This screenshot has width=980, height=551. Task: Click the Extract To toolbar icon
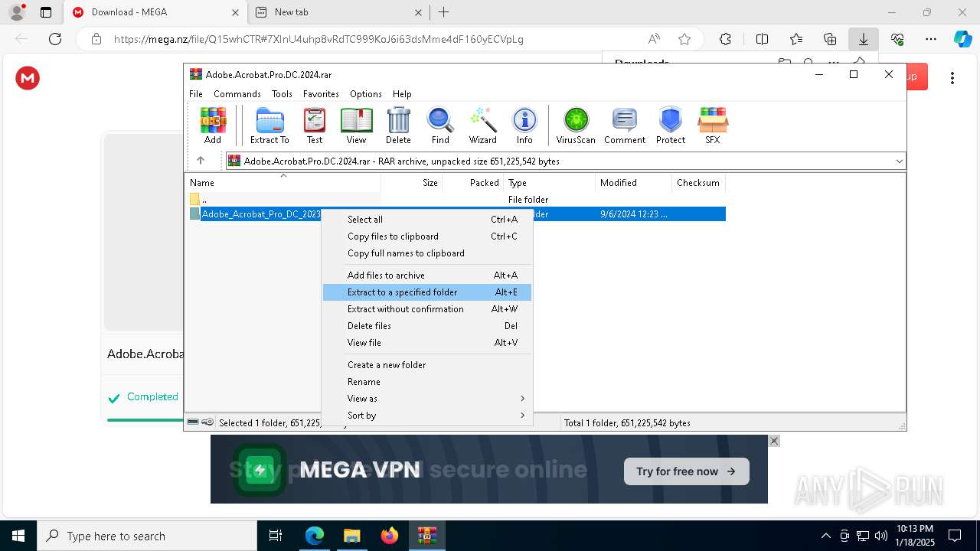(x=269, y=126)
